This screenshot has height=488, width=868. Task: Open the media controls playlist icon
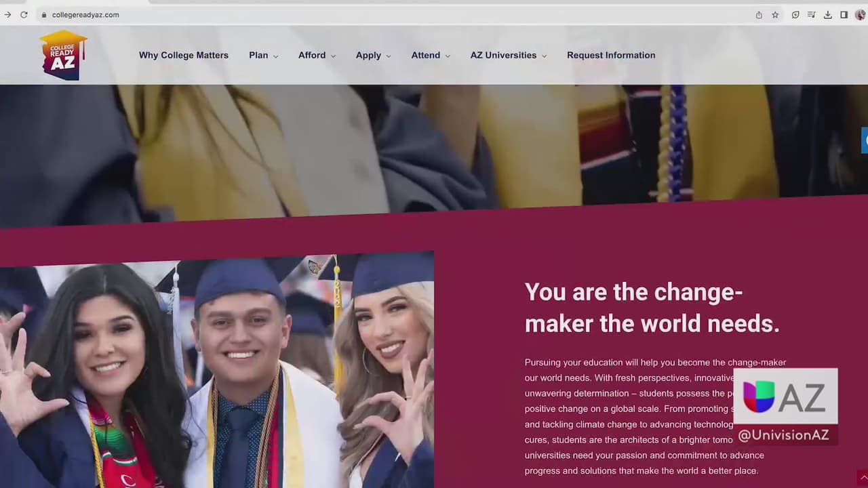point(811,15)
